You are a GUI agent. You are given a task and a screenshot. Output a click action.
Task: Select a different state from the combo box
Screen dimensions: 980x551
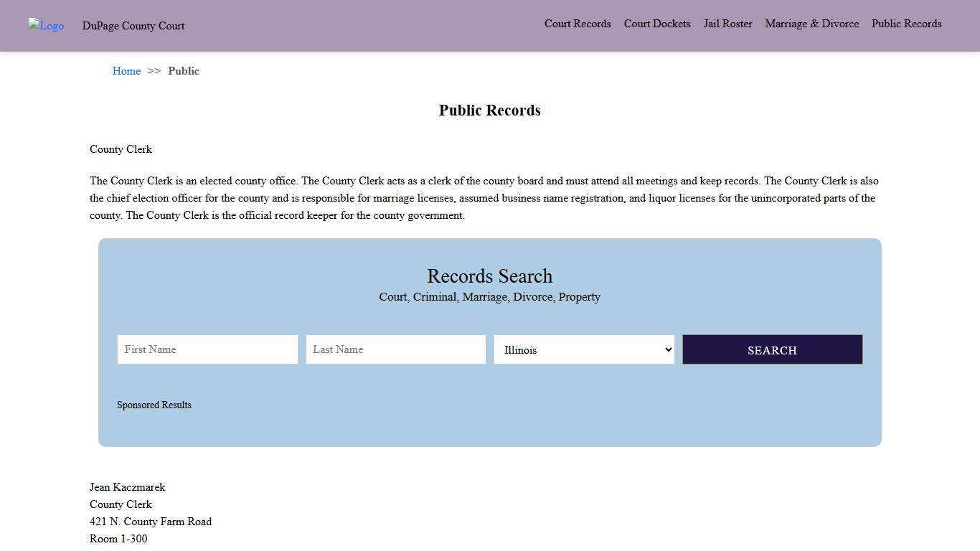(x=583, y=349)
